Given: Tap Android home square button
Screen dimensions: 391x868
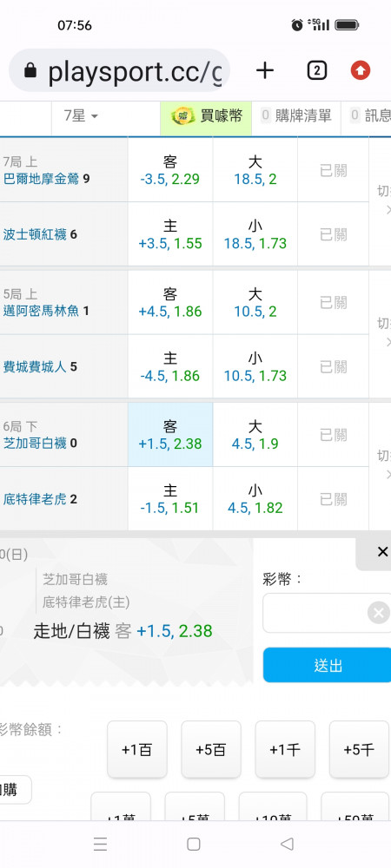Looking at the screenshot, I should click(193, 844).
